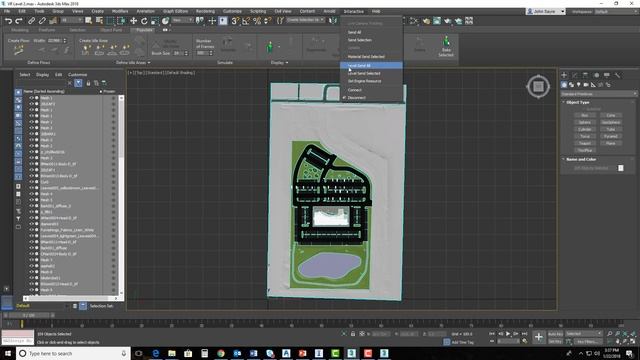The height and width of the screenshot is (360, 640).
Task: Open the selection filter dropdown in main toolbar
Action: [71, 20]
